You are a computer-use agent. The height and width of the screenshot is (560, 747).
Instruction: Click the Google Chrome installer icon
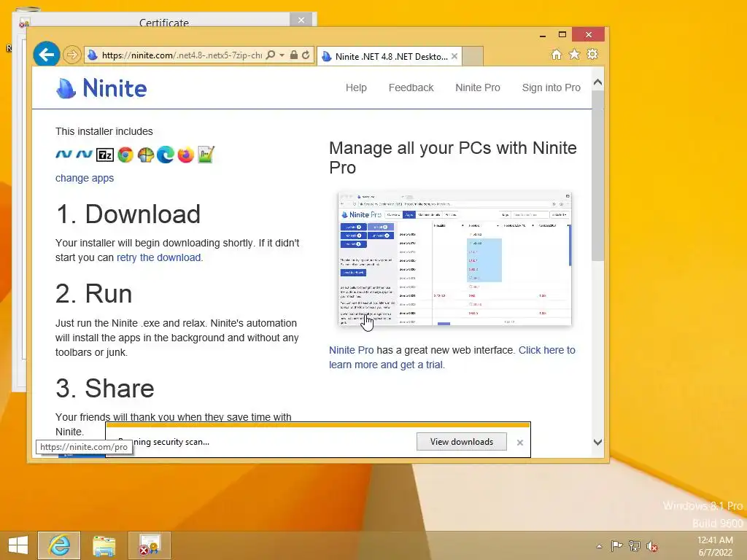click(x=125, y=155)
